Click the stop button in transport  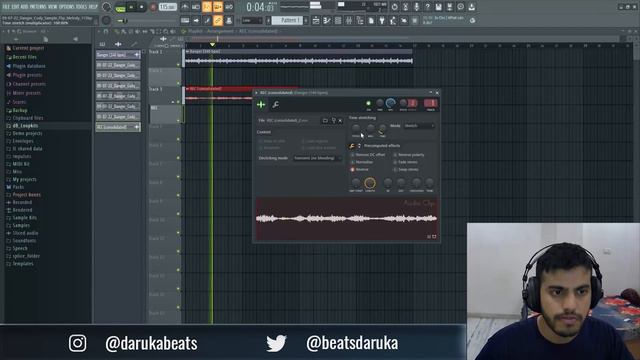pos(142,7)
